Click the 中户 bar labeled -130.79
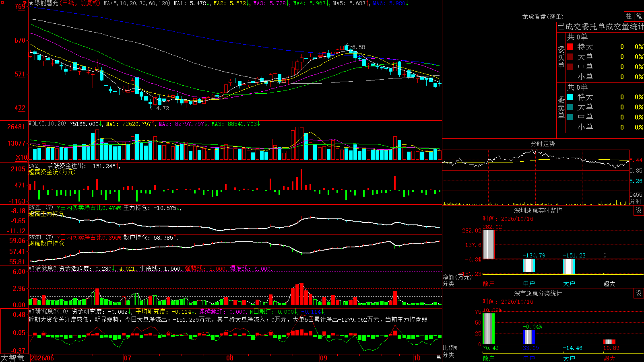644x362 pixels. tap(529, 265)
